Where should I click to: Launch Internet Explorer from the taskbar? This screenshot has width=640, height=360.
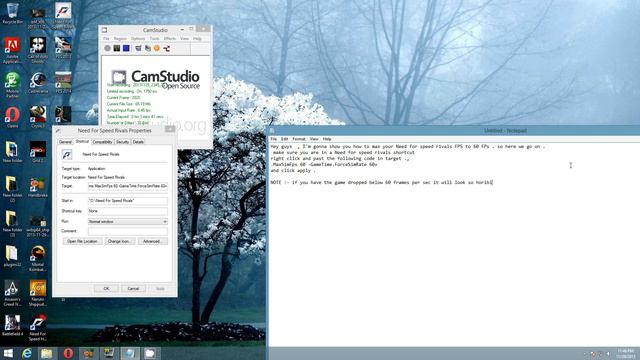(x=27, y=353)
